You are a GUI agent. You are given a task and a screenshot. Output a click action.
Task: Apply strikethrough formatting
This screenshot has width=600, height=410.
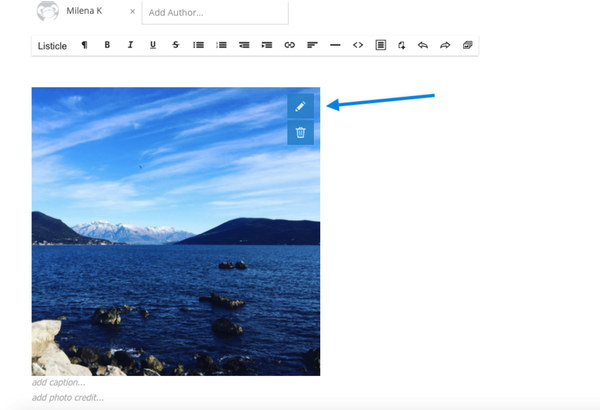pyautogui.click(x=176, y=46)
